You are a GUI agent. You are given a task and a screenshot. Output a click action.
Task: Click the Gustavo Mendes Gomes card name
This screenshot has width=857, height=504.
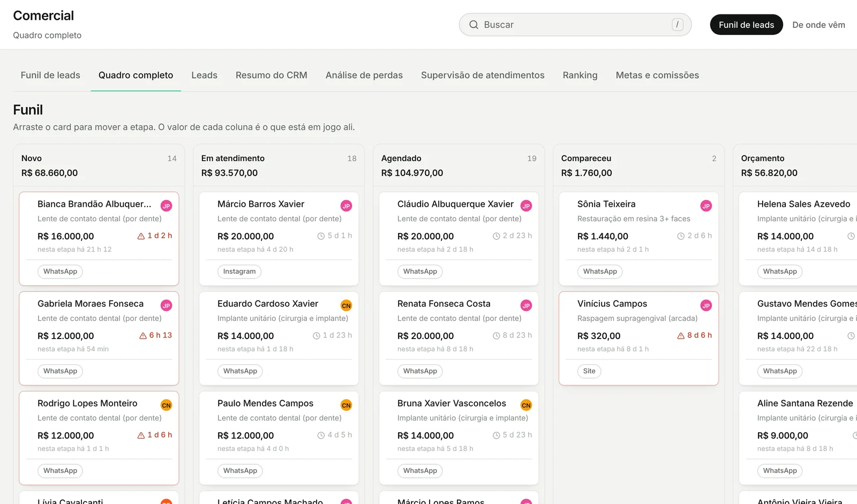click(x=807, y=304)
